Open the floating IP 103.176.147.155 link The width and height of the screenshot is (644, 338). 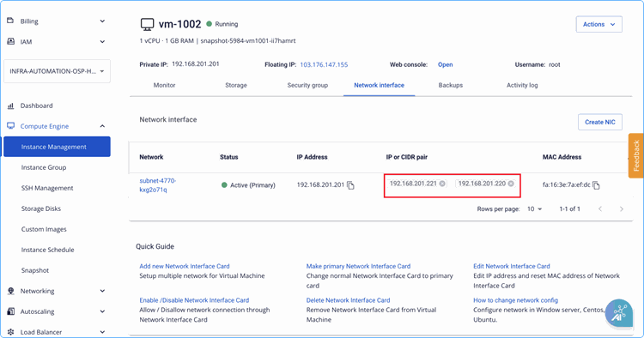pyautogui.click(x=324, y=65)
